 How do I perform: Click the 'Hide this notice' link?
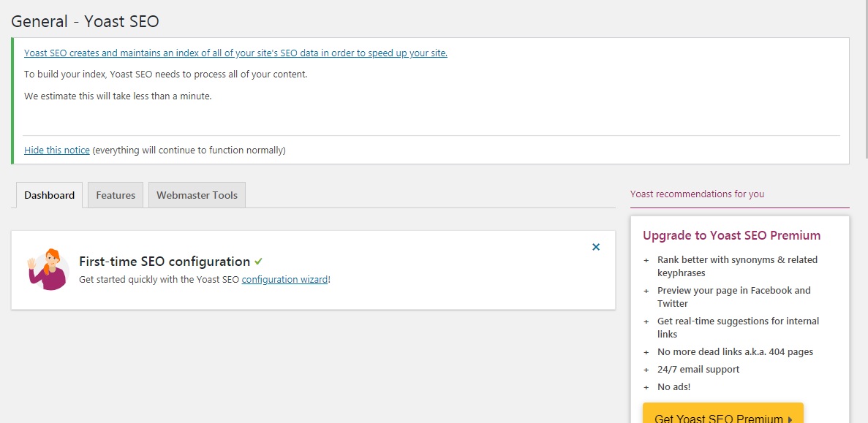[57, 150]
